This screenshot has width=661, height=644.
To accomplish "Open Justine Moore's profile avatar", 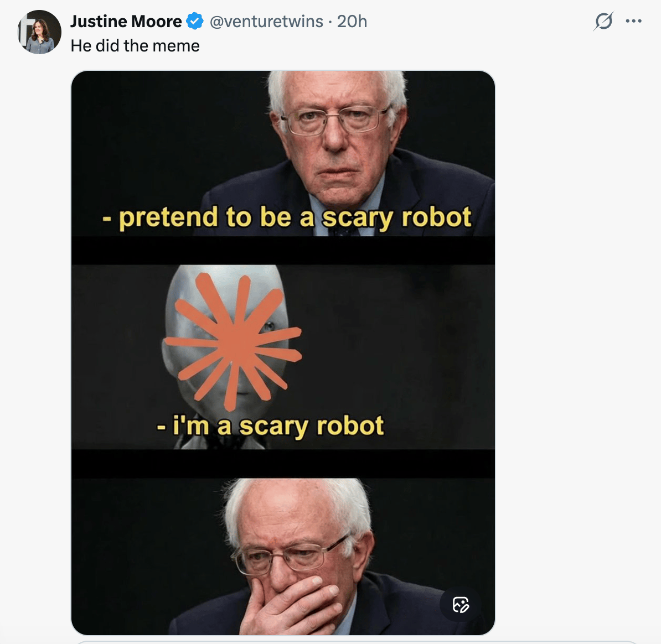I will (40, 32).
